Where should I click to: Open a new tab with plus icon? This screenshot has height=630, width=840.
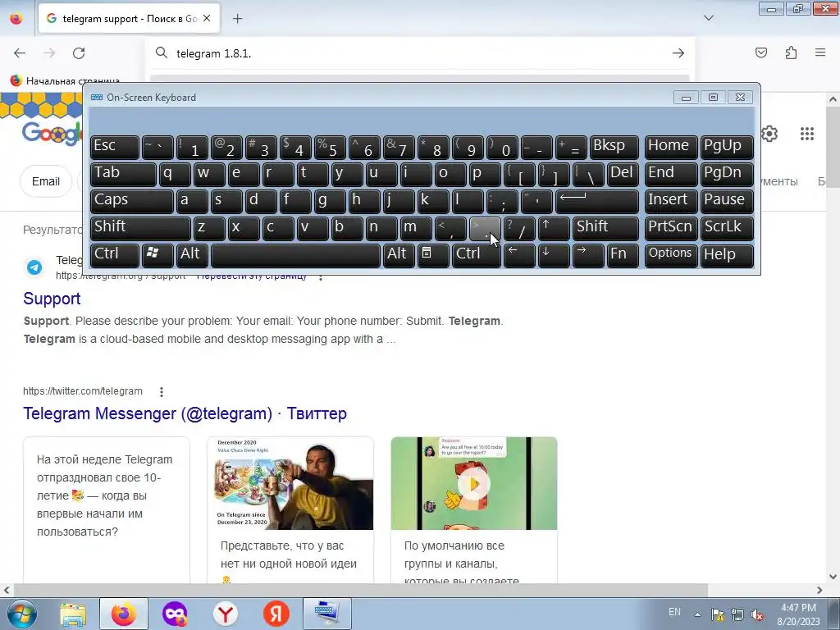click(237, 19)
